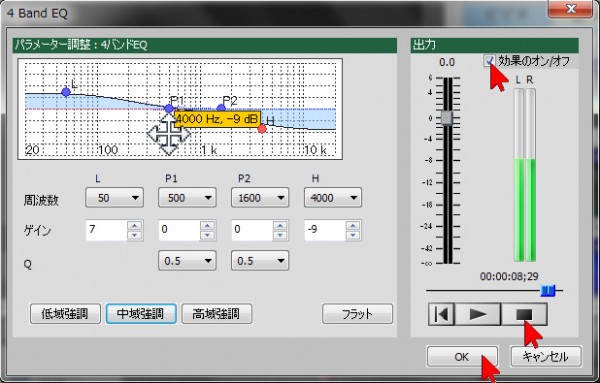This screenshot has width=600, height=383.
Task: Click the P1 gain input field
Action: click(179, 230)
